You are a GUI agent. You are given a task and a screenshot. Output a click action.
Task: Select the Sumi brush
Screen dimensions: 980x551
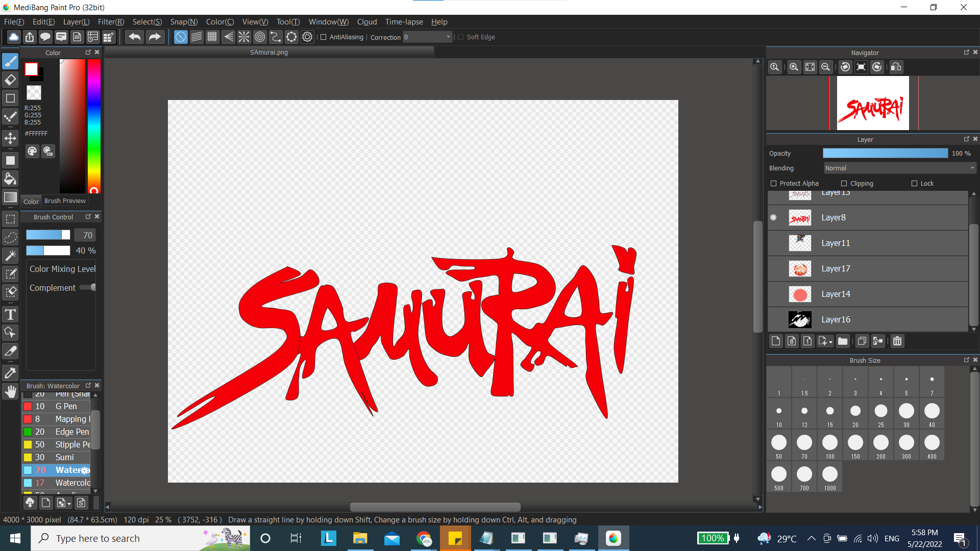click(56, 458)
